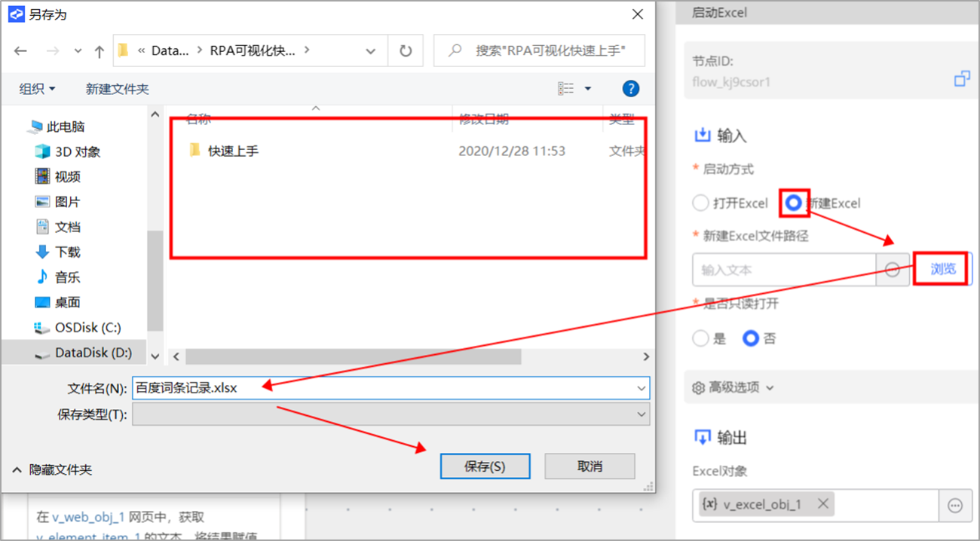Select OSDisk (C:) drive
This screenshot has width=980, height=541.
point(78,328)
